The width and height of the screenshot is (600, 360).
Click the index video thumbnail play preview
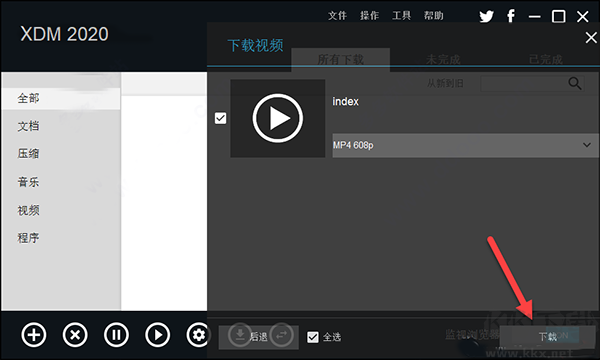(x=278, y=118)
